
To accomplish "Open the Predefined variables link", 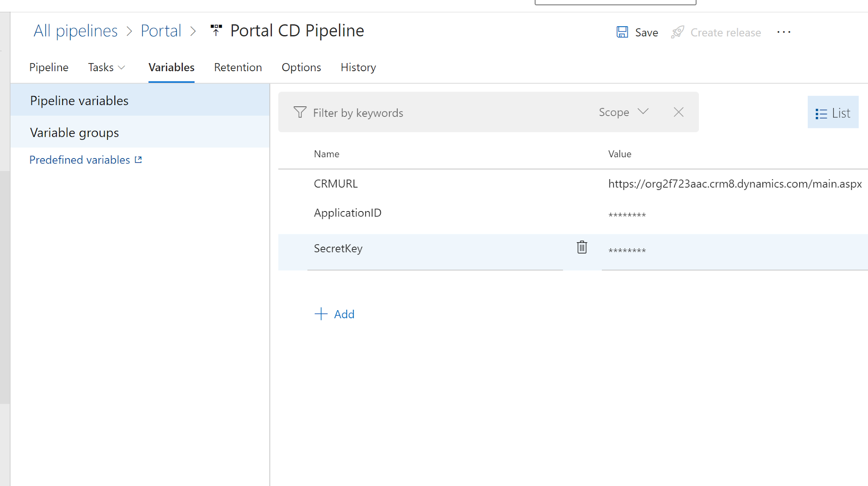I will coord(80,160).
